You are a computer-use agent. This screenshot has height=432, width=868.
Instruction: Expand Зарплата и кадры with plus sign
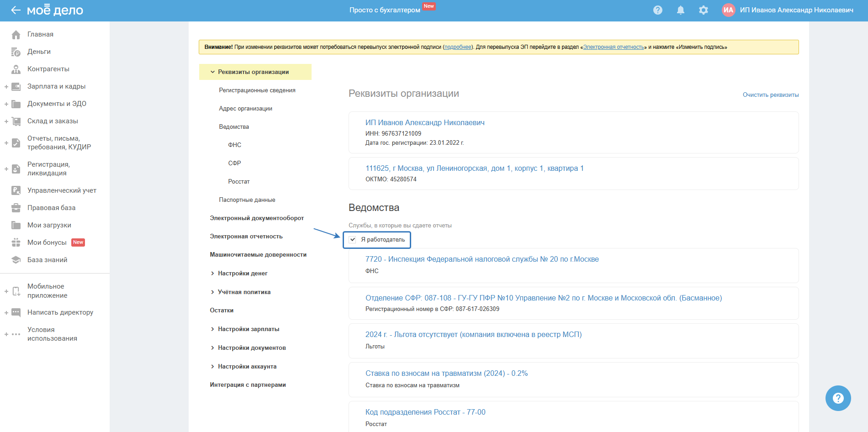[x=6, y=86]
